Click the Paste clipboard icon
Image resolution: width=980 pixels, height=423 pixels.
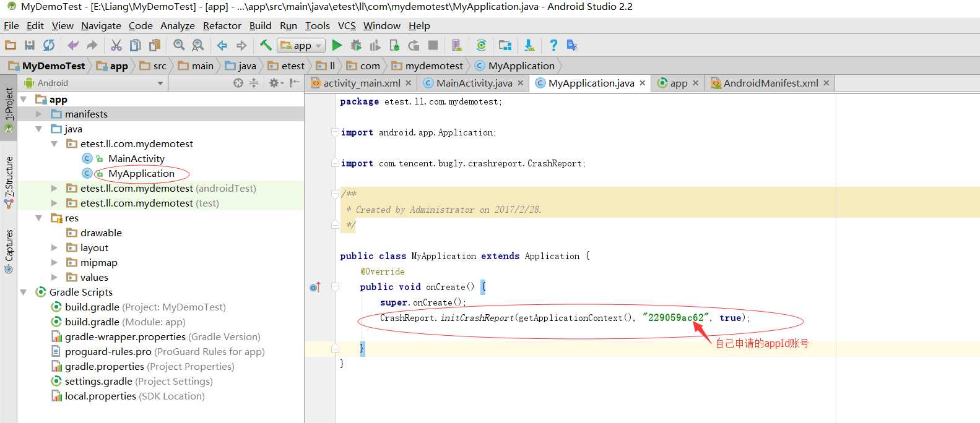coord(155,45)
